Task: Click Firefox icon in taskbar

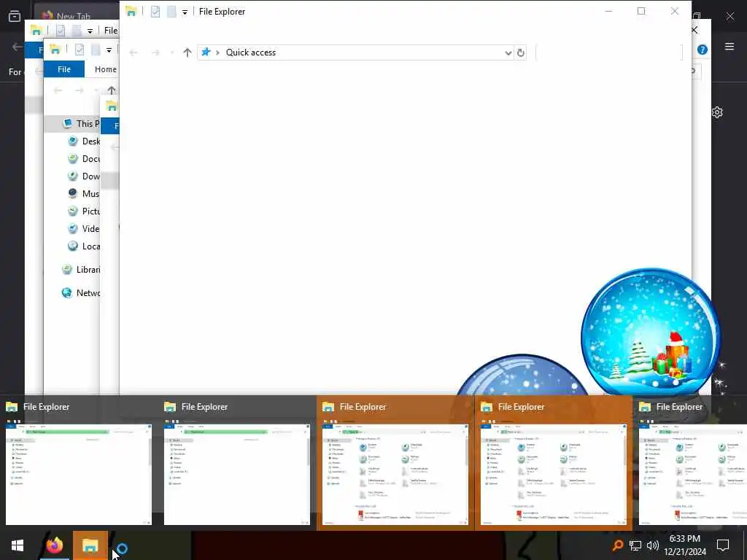Action: pyautogui.click(x=54, y=545)
